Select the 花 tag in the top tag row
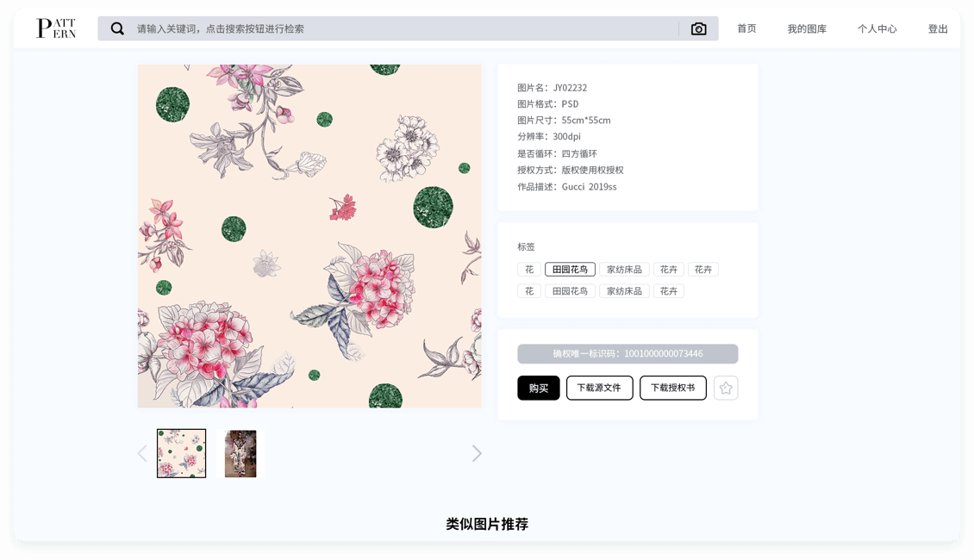Screen dimensions: 974x560 (x=529, y=270)
